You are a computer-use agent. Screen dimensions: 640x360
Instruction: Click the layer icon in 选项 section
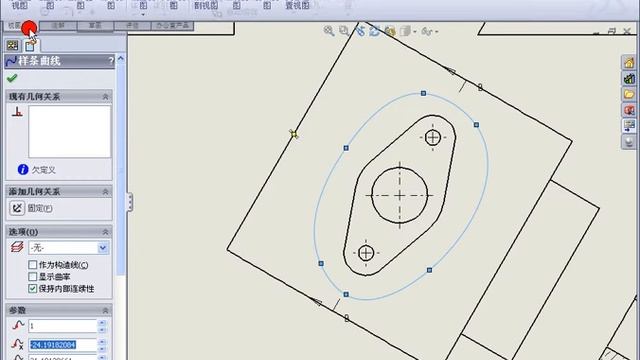pos(17,247)
